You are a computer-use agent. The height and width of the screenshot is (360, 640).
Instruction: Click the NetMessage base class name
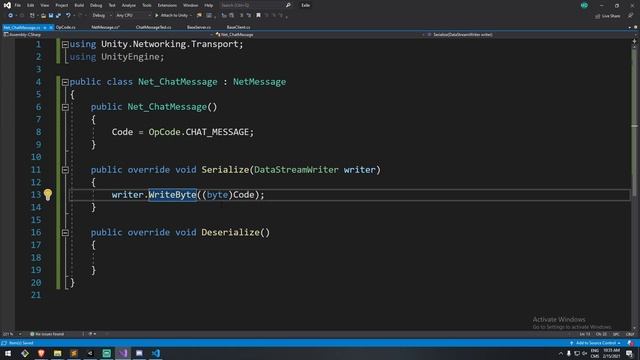tap(259, 82)
